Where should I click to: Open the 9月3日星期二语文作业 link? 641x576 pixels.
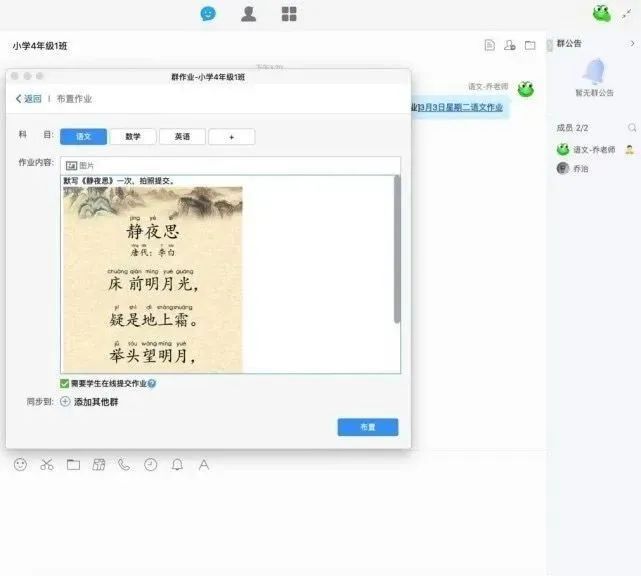tap(460, 107)
